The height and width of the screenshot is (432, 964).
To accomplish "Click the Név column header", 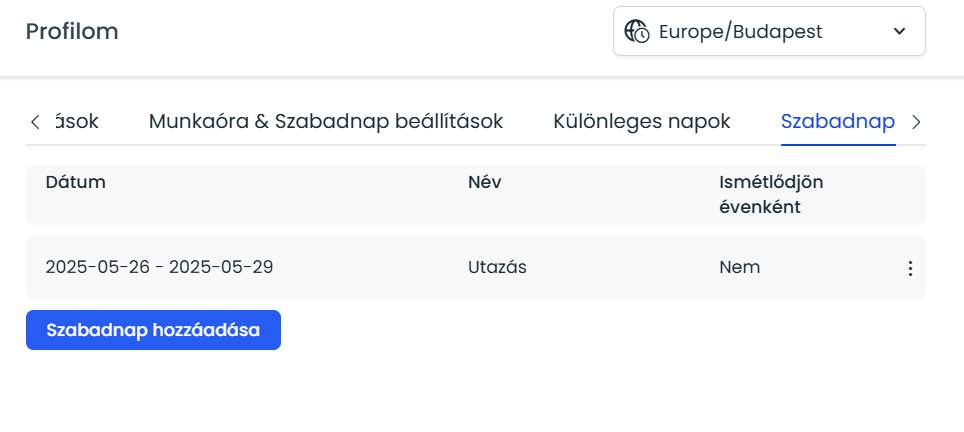I will pyautogui.click(x=484, y=182).
